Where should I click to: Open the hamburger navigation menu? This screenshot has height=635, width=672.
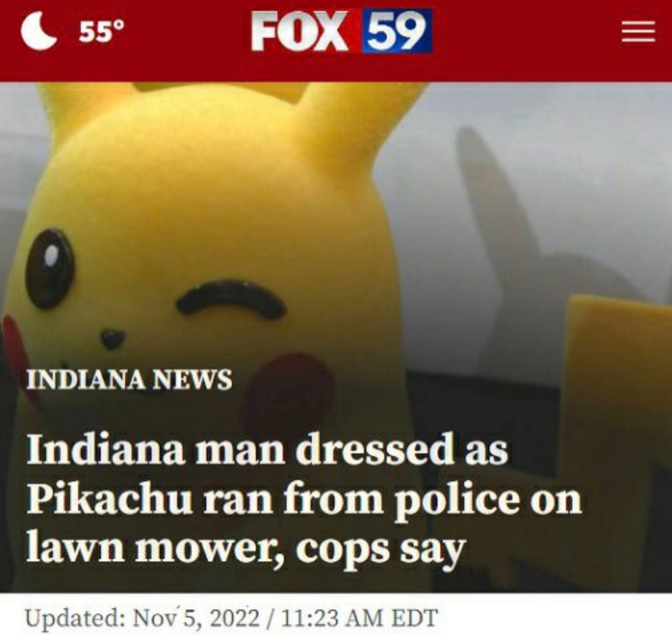click(x=638, y=32)
